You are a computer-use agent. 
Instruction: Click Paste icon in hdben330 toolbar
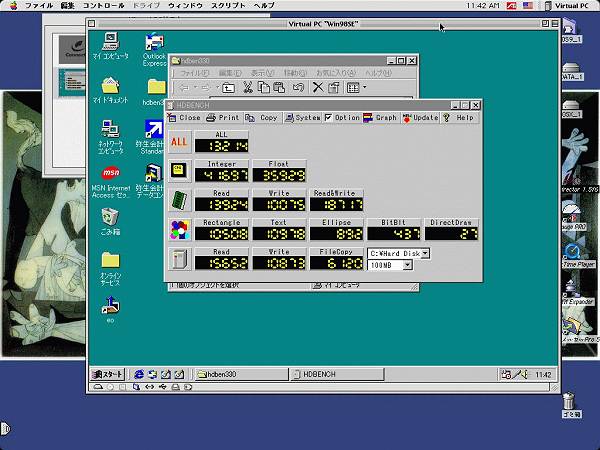point(279,88)
